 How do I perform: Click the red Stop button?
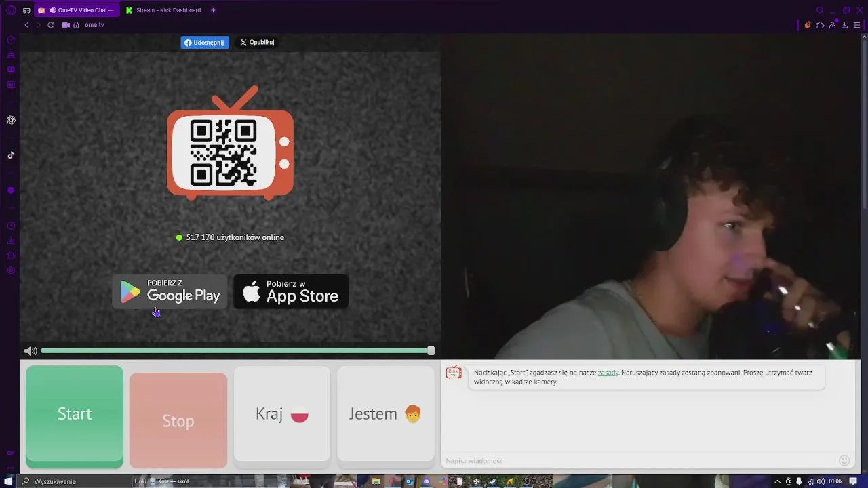pyautogui.click(x=178, y=420)
